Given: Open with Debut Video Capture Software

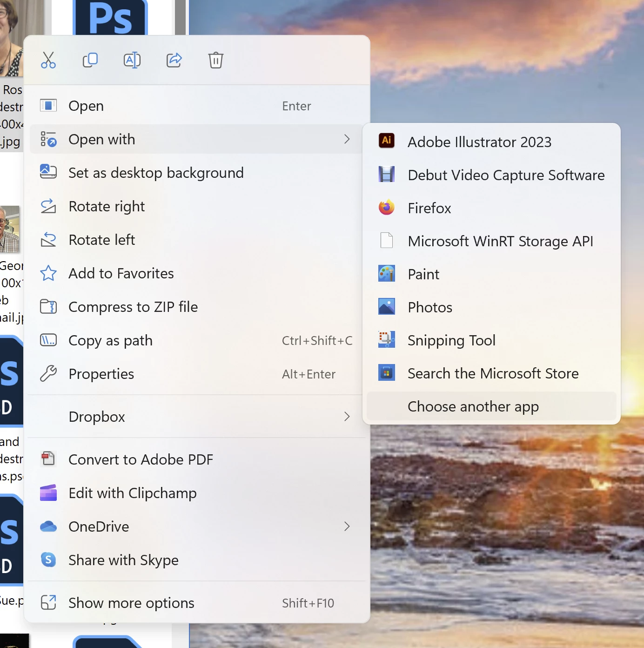Looking at the screenshot, I should pyautogui.click(x=491, y=175).
